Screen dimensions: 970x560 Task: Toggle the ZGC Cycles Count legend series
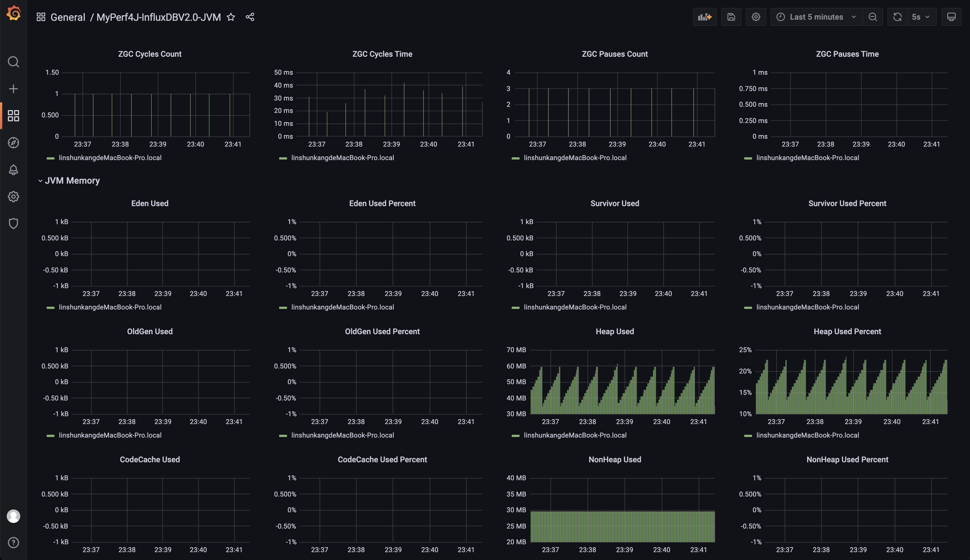click(110, 158)
